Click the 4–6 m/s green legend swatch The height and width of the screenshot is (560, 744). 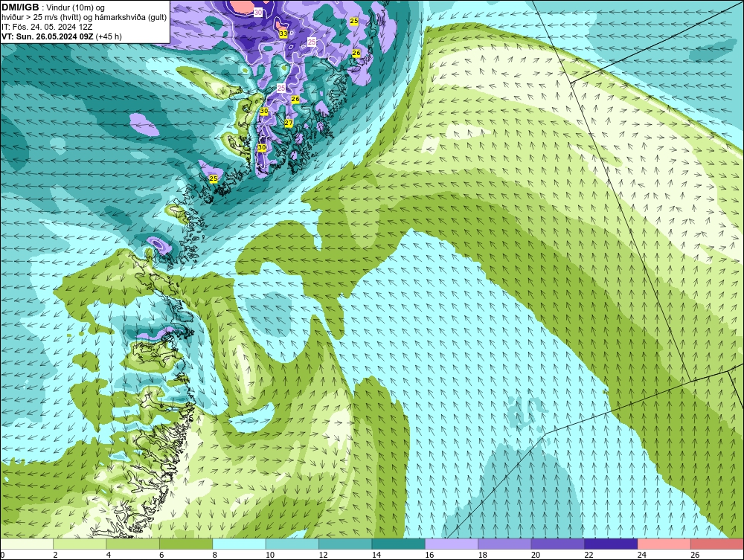pos(133,544)
